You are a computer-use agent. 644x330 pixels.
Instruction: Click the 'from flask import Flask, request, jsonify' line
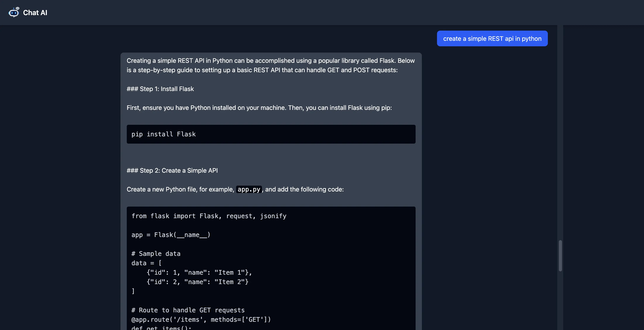209,216
